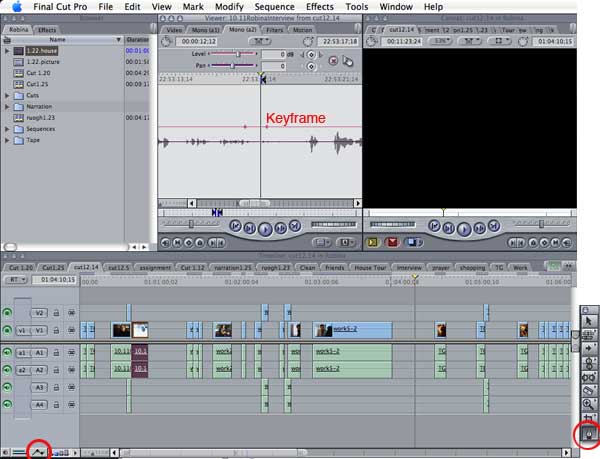Click Add Marker button in Viewer

[x=200, y=243]
